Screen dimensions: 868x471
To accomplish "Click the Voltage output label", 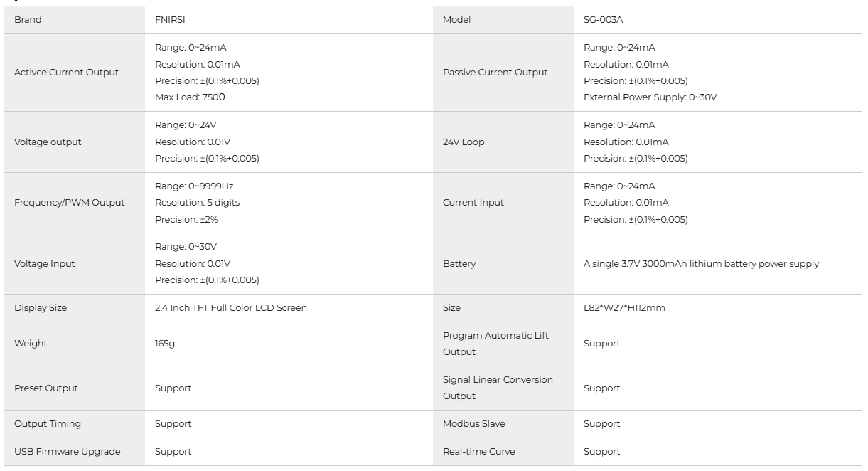I will [48, 142].
